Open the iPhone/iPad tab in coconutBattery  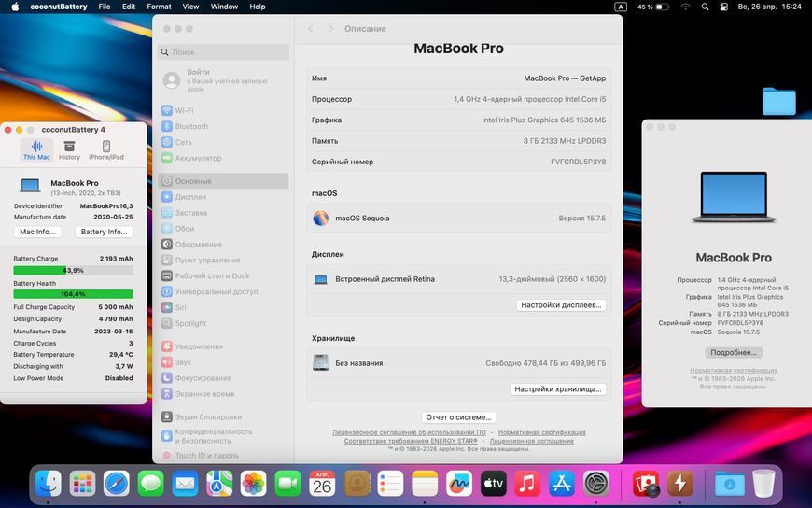point(106,150)
